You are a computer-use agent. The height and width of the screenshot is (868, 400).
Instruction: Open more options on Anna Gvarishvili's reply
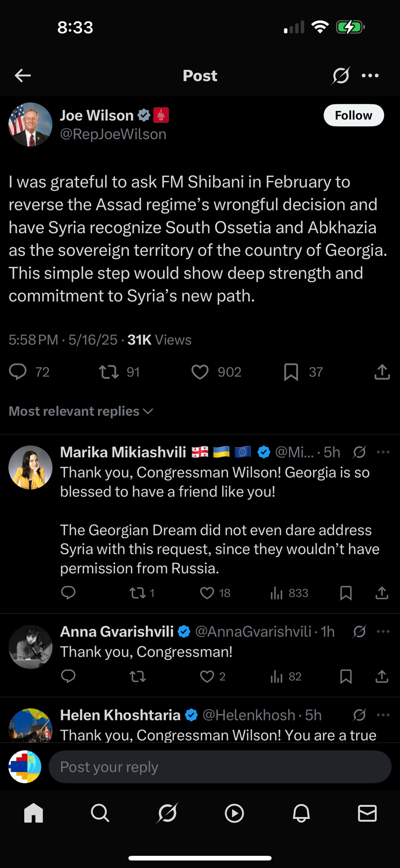tap(383, 631)
